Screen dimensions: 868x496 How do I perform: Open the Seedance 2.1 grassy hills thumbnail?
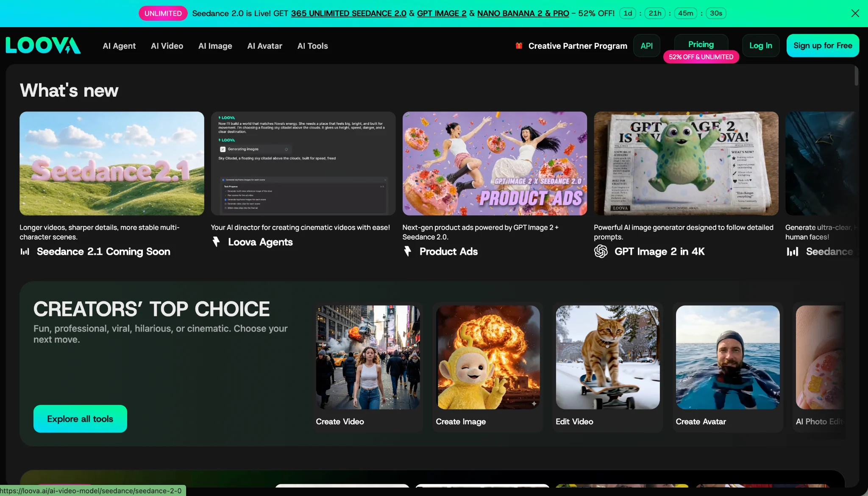click(x=112, y=163)
